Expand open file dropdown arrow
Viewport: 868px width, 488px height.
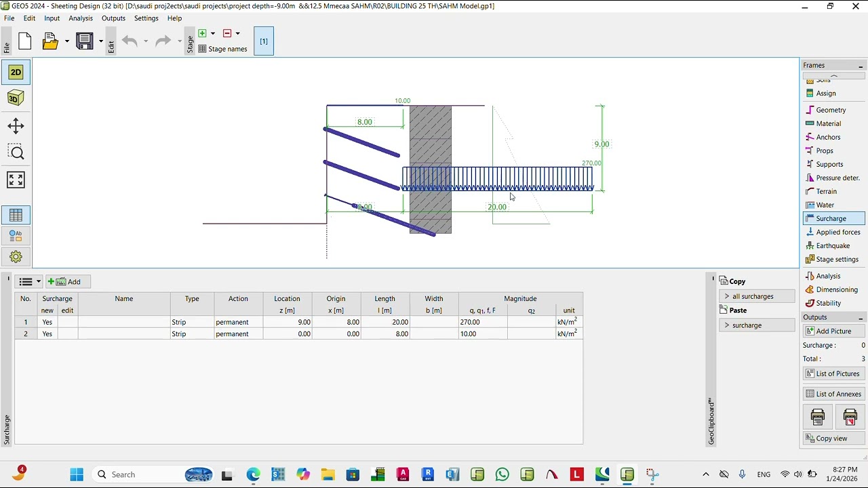[x=66, y=41]
